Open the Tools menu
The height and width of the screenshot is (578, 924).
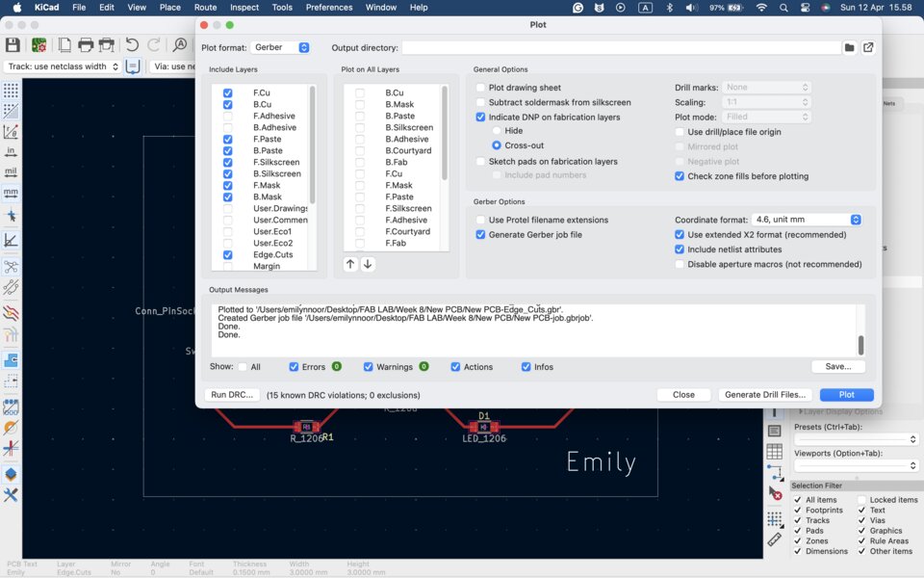pos(282,8)
